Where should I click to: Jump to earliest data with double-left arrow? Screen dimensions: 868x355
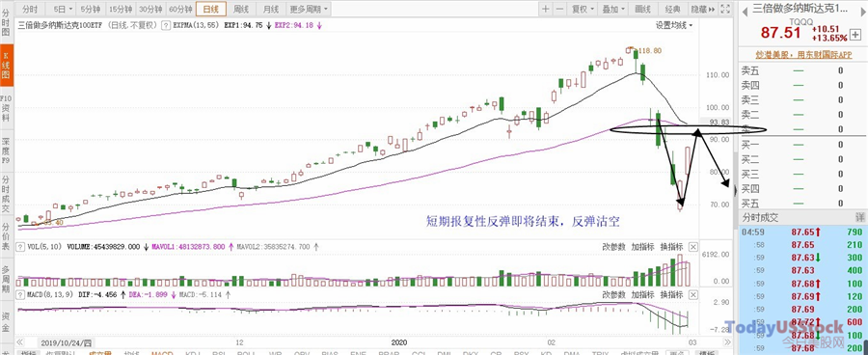pos(20,342)
